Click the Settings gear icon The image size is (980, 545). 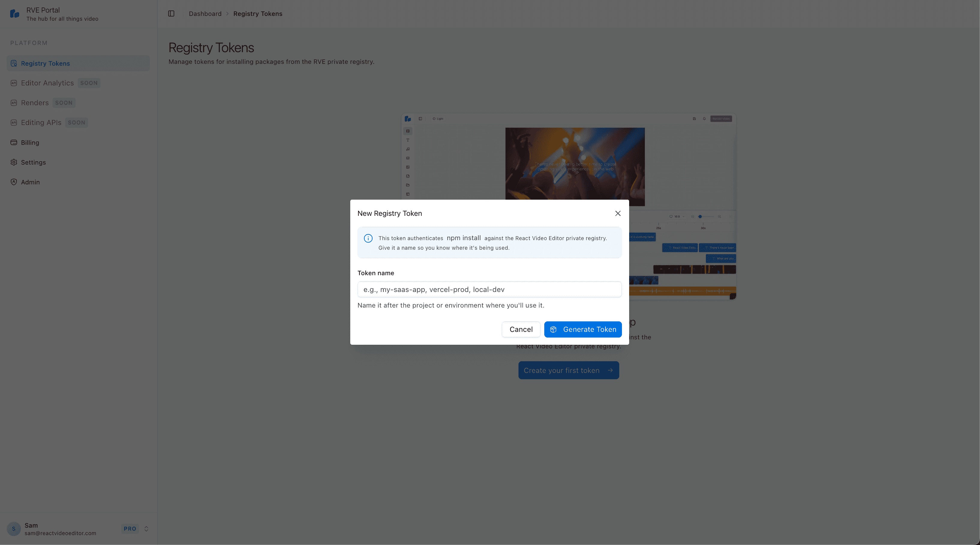click(x=14, y=162)
